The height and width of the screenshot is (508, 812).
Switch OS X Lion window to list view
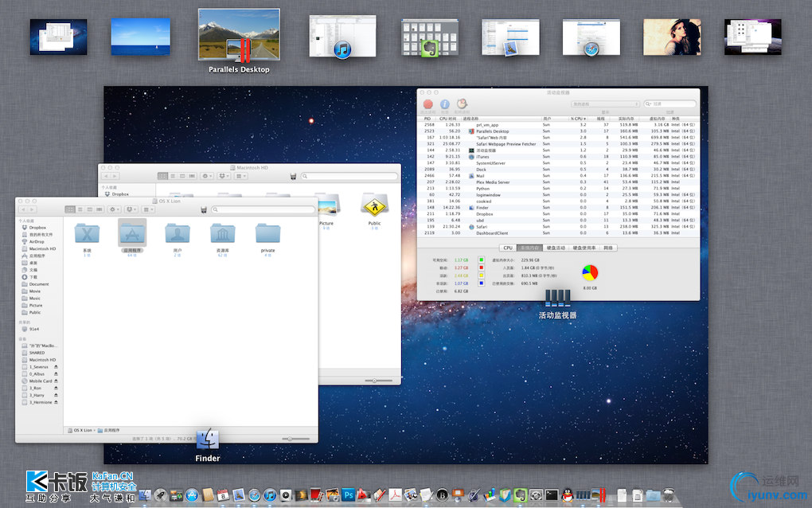pyautogui.click(x=80, y=209)
